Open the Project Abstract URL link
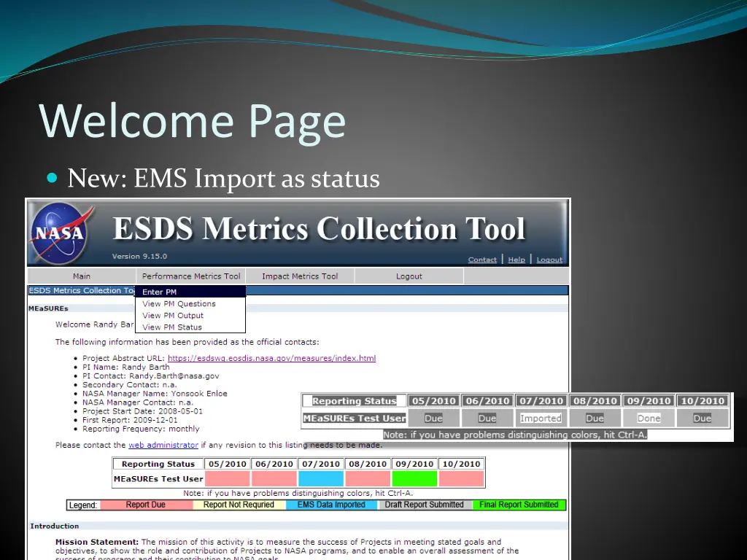 271,358
